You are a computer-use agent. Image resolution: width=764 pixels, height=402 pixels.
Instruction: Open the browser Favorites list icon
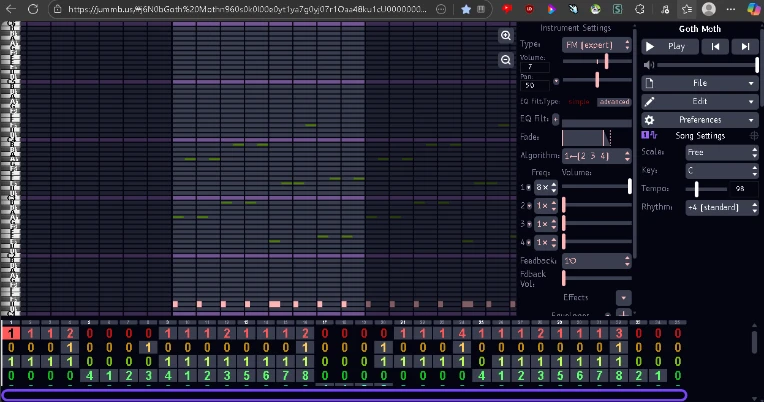pyautogui.click(x=687, y=9)
